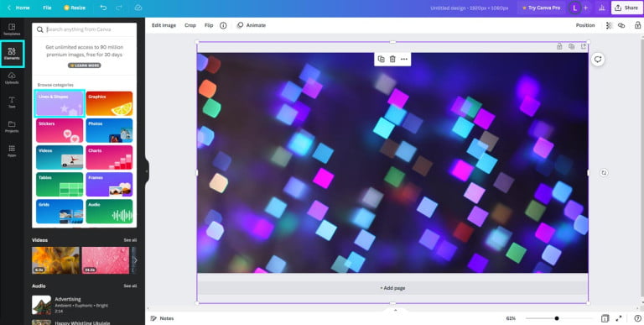Open the Text sidebar panel
The height and width of the screenshot is (325, 644).
(12, 102)
